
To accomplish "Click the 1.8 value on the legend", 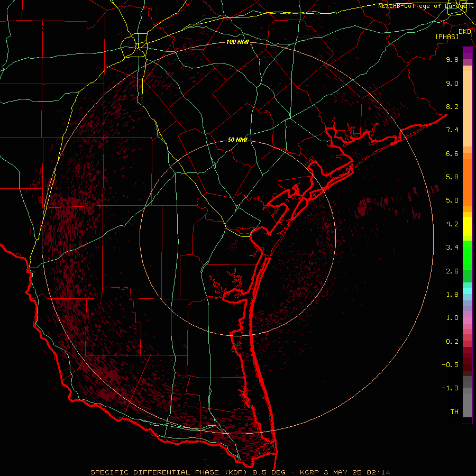I will point(452,295).
